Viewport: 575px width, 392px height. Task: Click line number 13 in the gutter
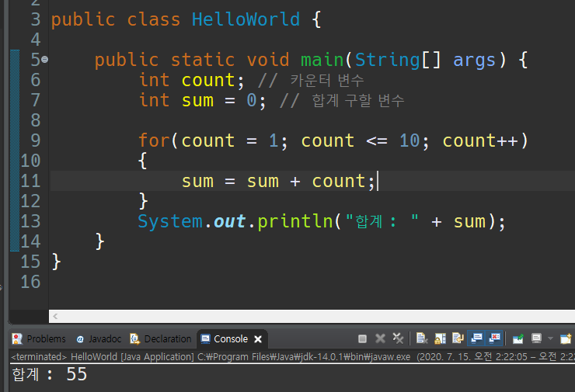tap(30, 221)
